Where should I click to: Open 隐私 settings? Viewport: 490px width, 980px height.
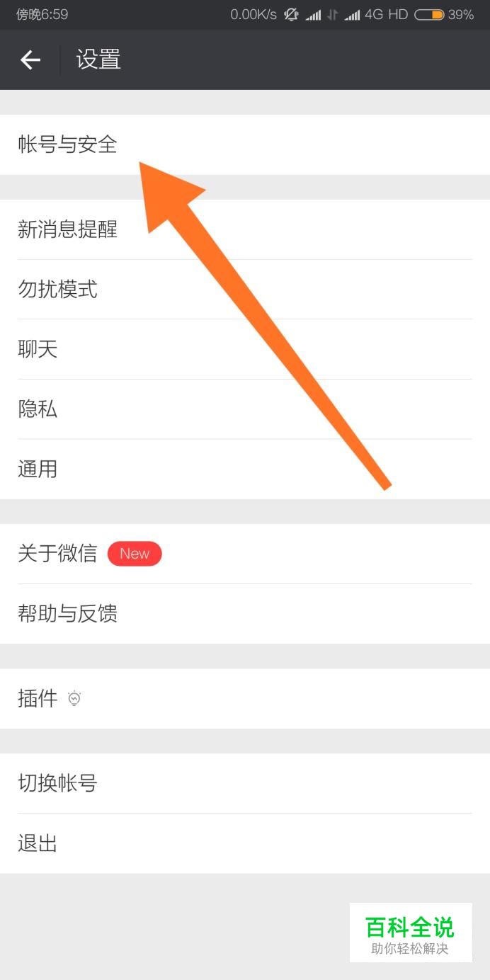point(245,409)
